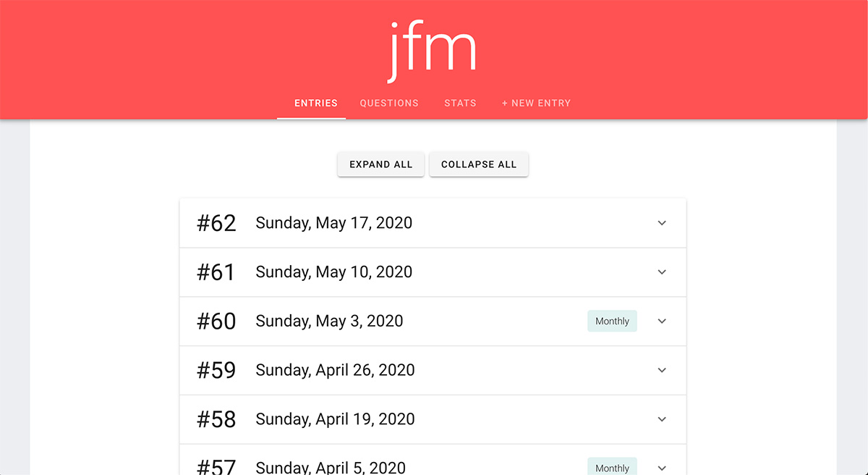Image resolution: width=868 pixels, height=475 pixels.
Task: Expand entry #58 from April 19, 2020
Action: tap(662, 419)
